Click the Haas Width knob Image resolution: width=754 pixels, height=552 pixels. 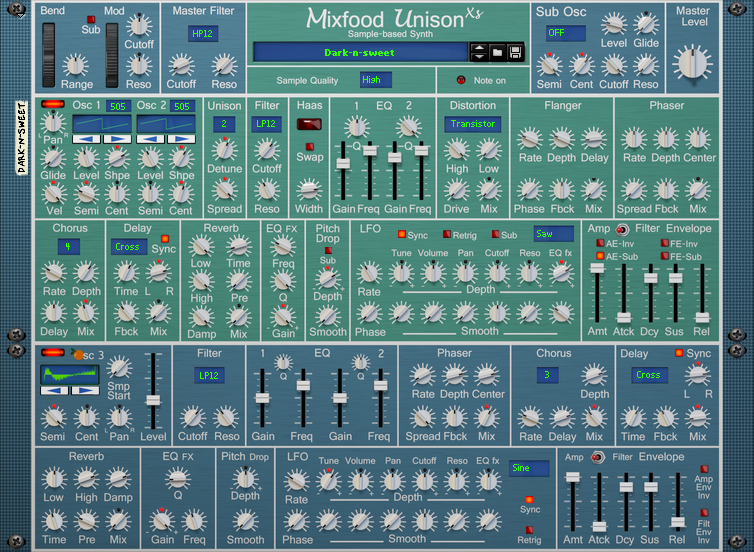tap(309, 189)
